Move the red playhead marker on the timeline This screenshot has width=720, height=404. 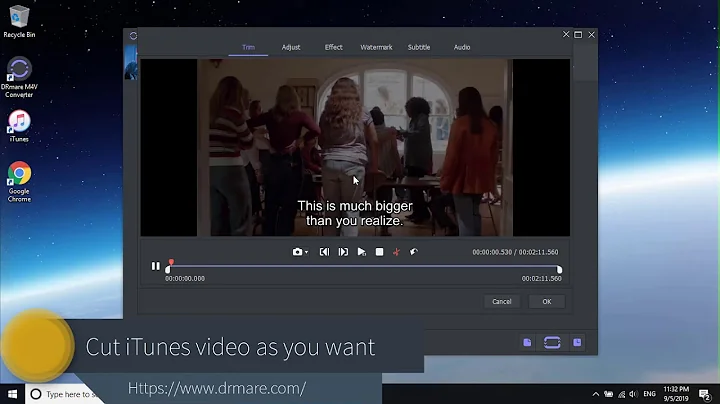pyautogui.click(x=171, y=262)
